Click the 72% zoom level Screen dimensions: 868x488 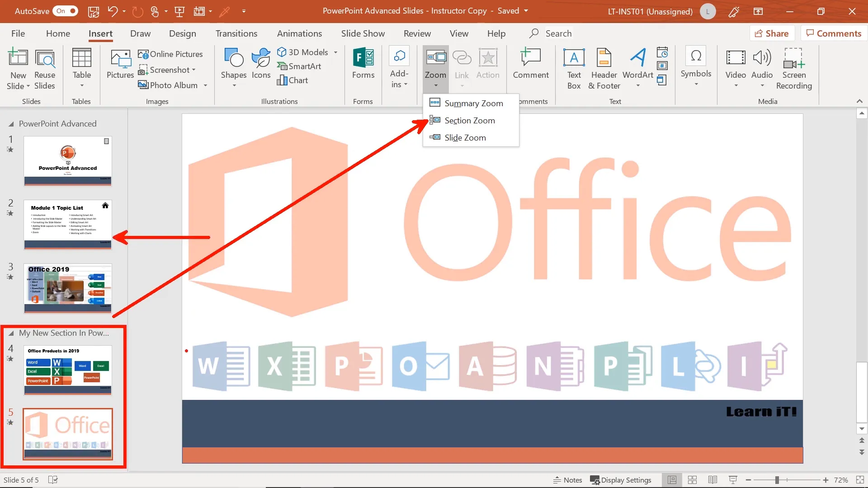(x=841, y=480)
